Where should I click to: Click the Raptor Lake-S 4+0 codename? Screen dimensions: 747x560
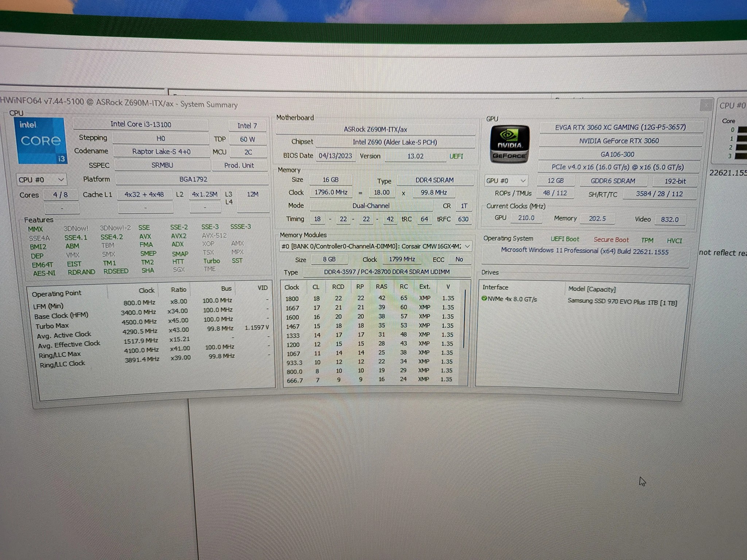point(161,152)
